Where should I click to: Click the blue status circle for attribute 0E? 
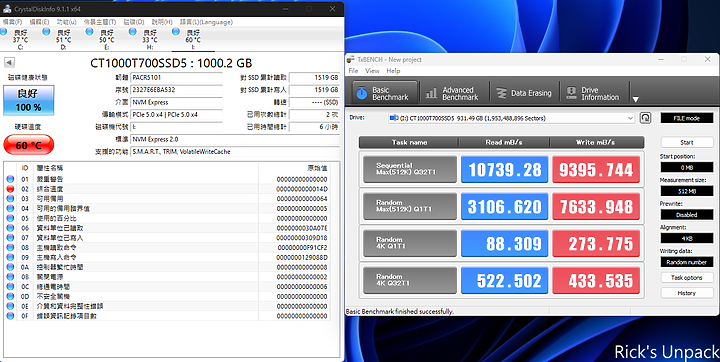[x=10, y=306]
